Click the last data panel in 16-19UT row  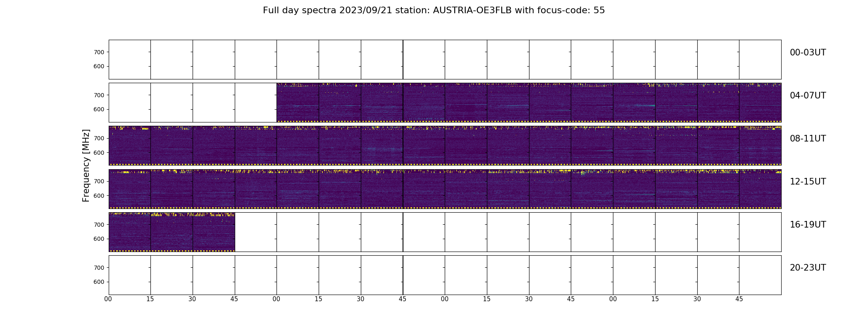coord(214,232)
